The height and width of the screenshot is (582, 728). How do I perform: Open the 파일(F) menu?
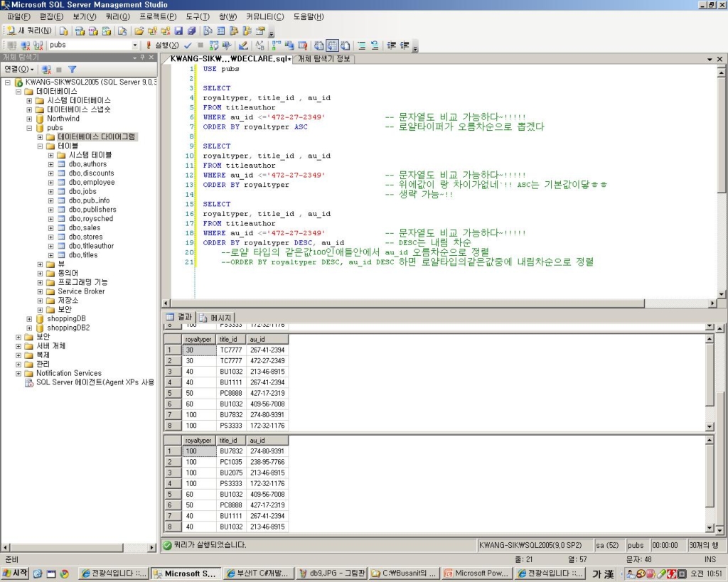point(18,17)
